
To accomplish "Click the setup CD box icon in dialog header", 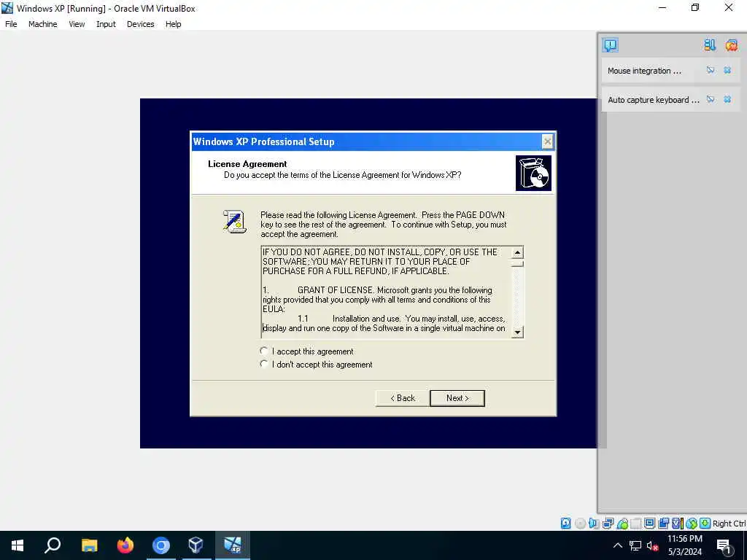I will 533,173.
